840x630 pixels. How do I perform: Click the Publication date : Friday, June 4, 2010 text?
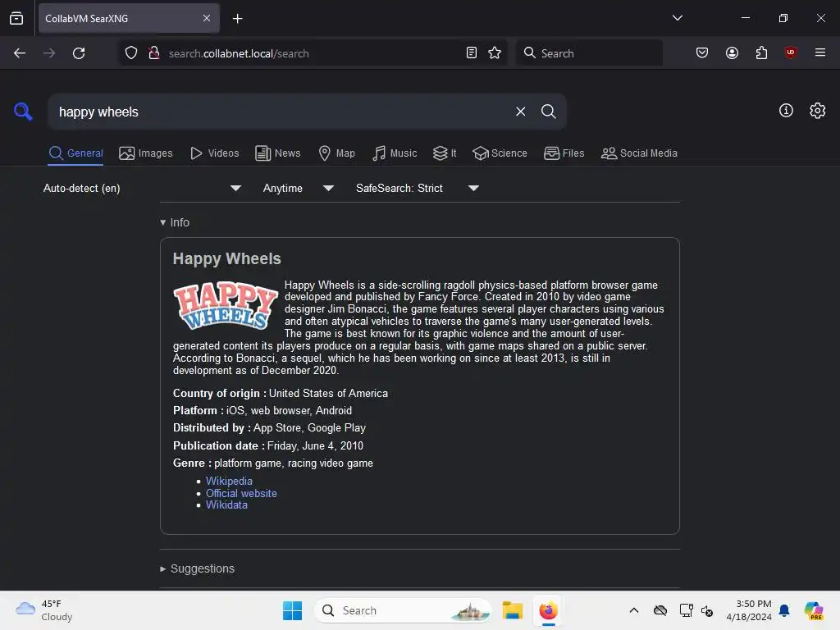tap(268, 445)
